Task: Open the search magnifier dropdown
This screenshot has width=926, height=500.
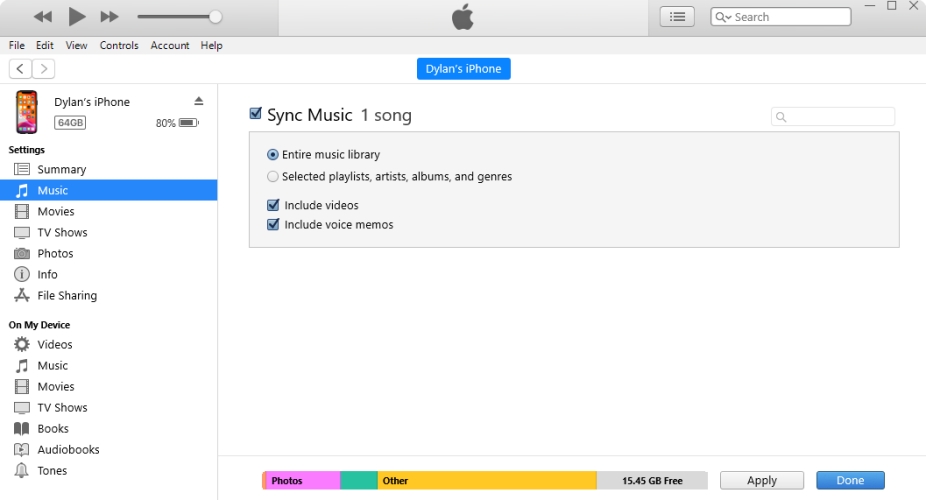Action: point(723,17)
